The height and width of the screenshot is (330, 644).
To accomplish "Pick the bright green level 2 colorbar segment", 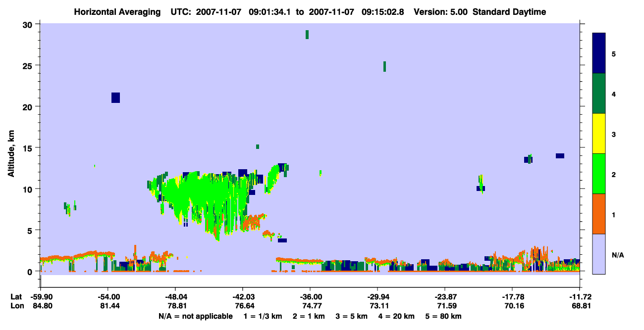I will (x=599, y=174).
